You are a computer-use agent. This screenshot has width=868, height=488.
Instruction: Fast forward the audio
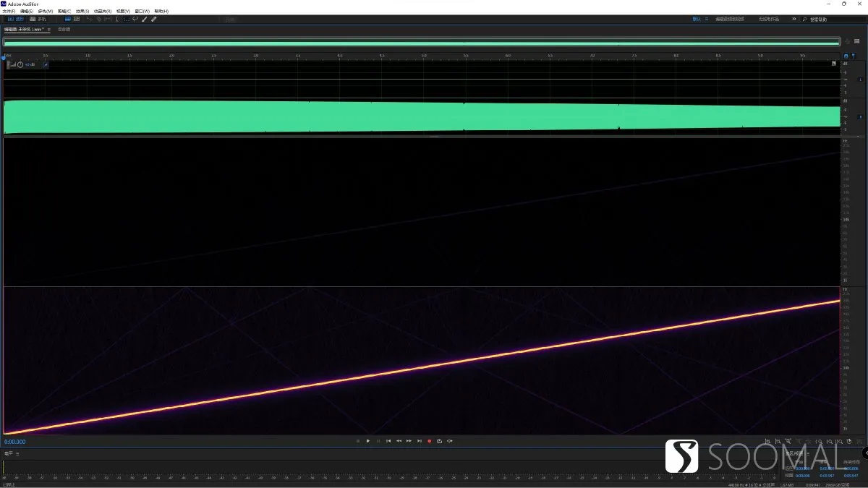pos(409,441)
